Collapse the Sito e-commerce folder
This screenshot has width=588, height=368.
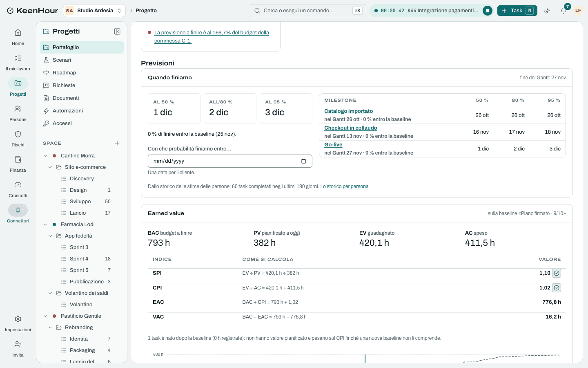coord(50,167)
